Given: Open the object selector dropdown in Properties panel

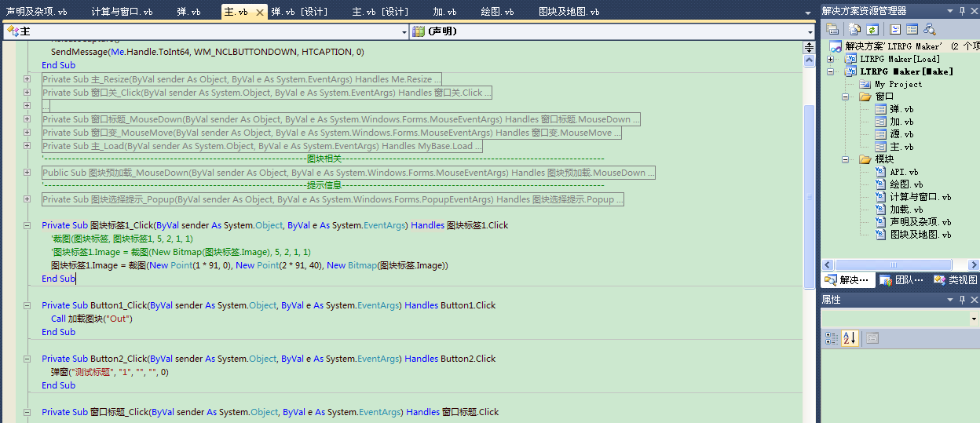Looking at the screenshot, I should (974, 319).
